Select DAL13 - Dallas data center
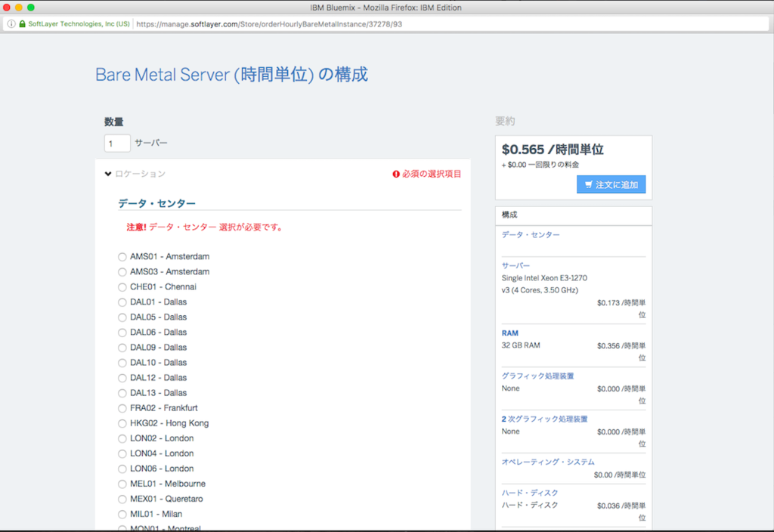 click(122, 393)
